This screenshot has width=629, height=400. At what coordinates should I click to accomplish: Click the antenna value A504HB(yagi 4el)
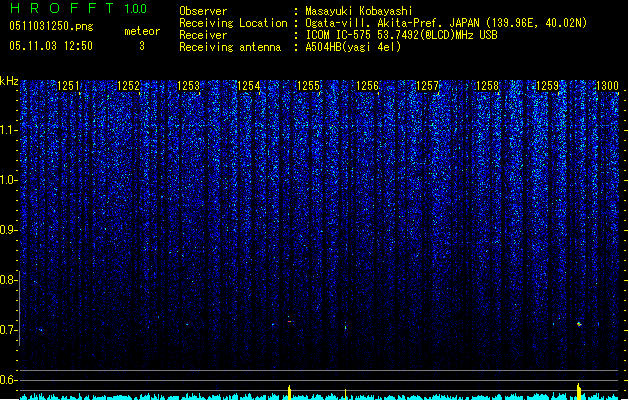coord(353,47)
